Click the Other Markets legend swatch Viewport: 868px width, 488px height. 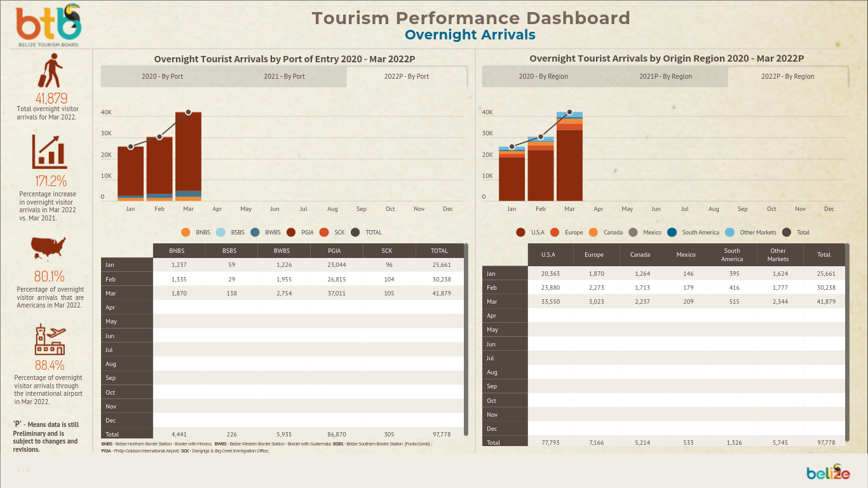(729, 233)
